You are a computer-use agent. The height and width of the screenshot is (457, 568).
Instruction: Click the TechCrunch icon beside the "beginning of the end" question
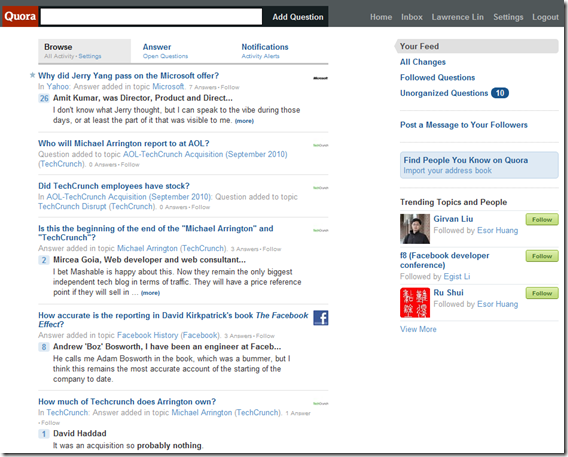pyautogui.click(x=321, y=230)
